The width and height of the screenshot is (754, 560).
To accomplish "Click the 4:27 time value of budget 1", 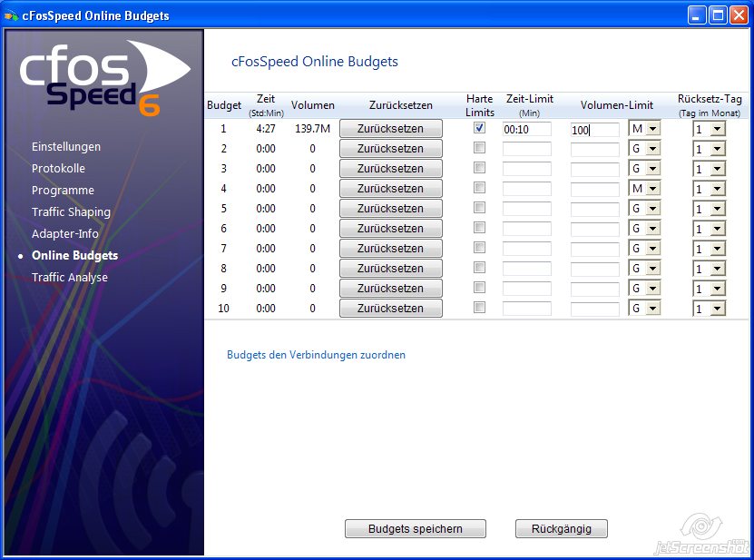I will tap(266, 129).
